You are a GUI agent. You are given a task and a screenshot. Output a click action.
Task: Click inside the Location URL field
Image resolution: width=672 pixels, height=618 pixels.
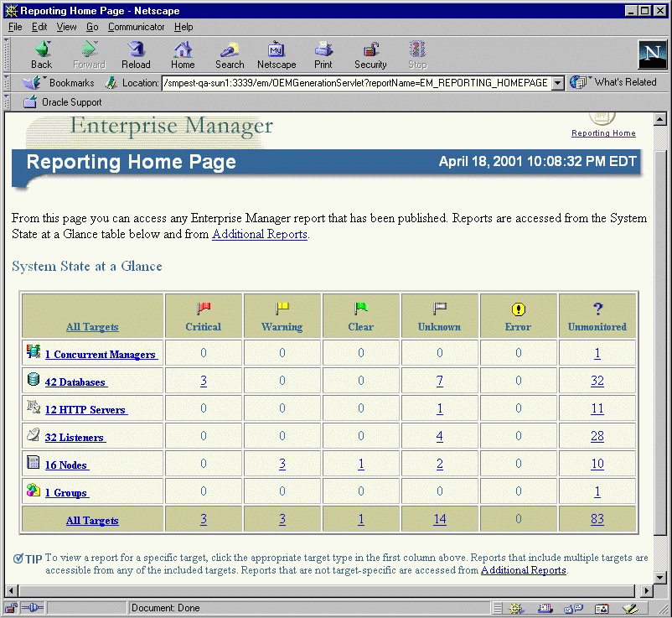coord(356,83)
